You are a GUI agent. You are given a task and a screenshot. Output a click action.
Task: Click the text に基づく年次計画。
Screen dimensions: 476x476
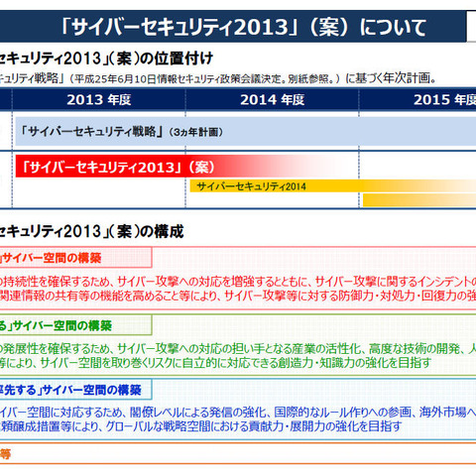coord(392,78)
